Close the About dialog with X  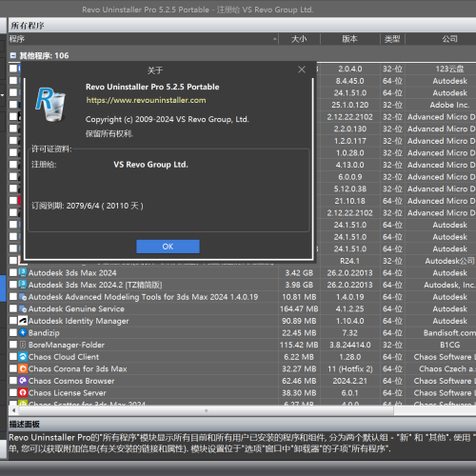(x=302, y=69)
